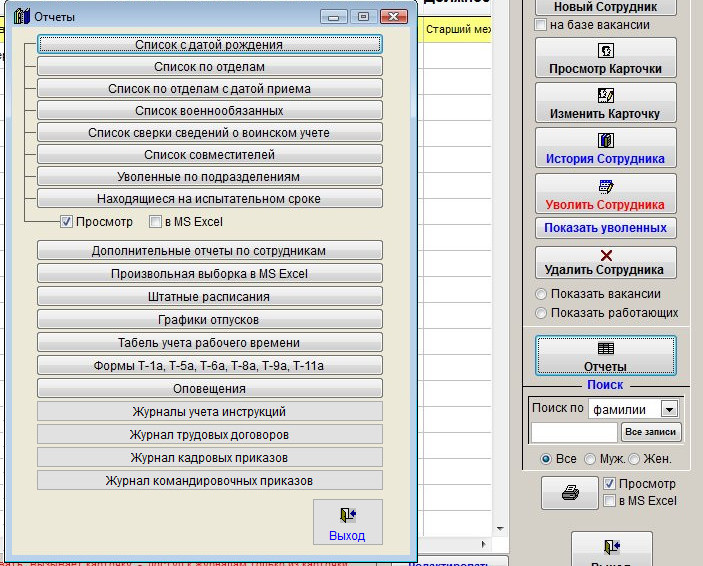Open the Поиск по фамилии dropdown

pyautogui.click(x=669, y=409)
